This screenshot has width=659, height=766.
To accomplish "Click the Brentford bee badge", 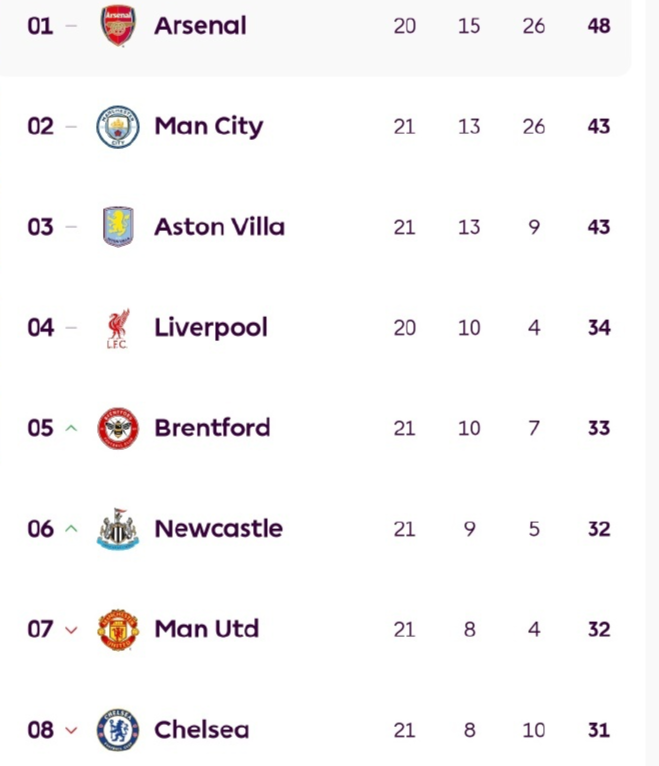I will [118, 428].
